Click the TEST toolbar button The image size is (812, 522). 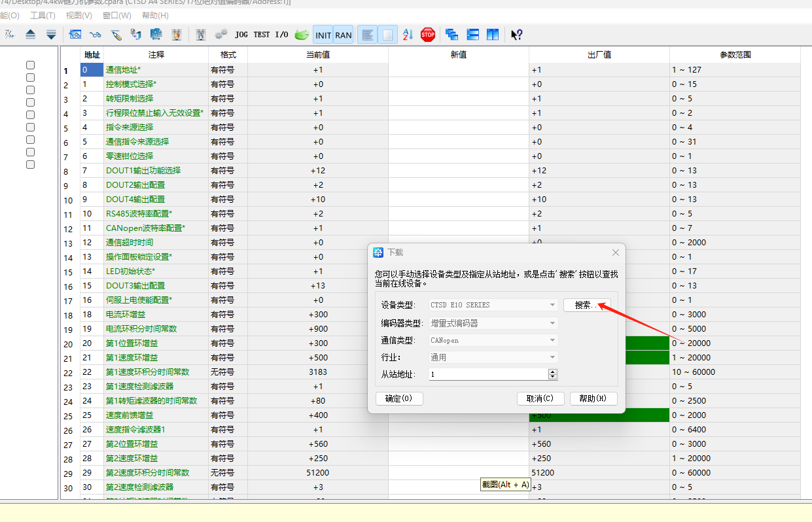tap(262, 35)
